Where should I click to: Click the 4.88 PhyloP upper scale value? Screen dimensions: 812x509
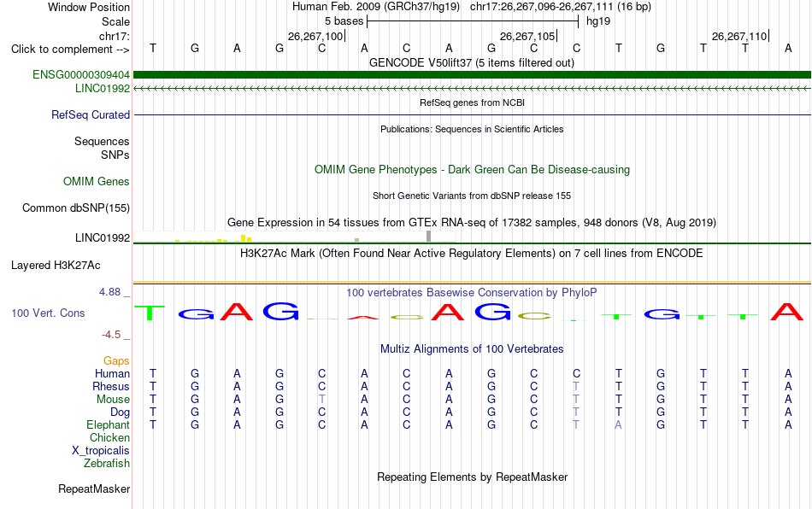(x=109, y=292)
